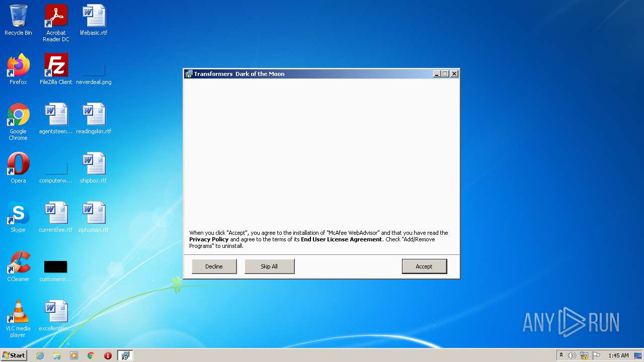Select the Opera desktop shortcut
Image resolution: width=644 pixels, height=362 pixels.
(x=18, y=168)
